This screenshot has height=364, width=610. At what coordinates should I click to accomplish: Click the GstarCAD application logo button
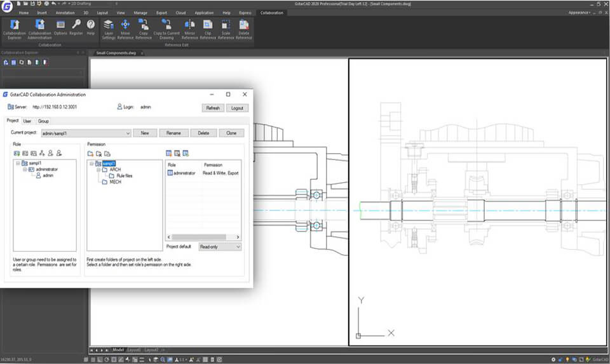coord(7,6)
